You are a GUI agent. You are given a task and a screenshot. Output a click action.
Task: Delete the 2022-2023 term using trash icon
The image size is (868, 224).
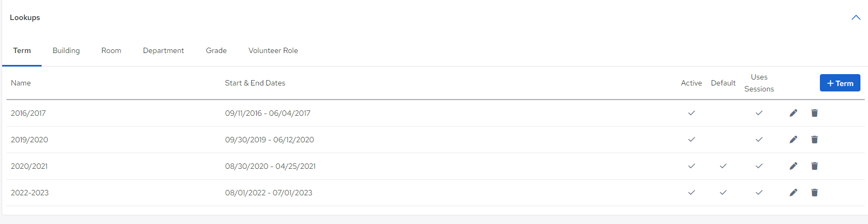point(814,193)
